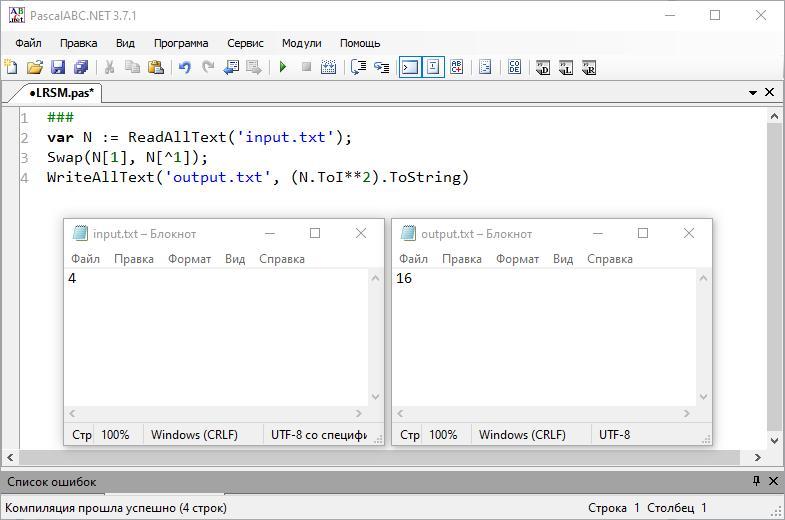Navigate backward with blue arrow page icon
Screen dimensions: 785x520
click(231, 67)
